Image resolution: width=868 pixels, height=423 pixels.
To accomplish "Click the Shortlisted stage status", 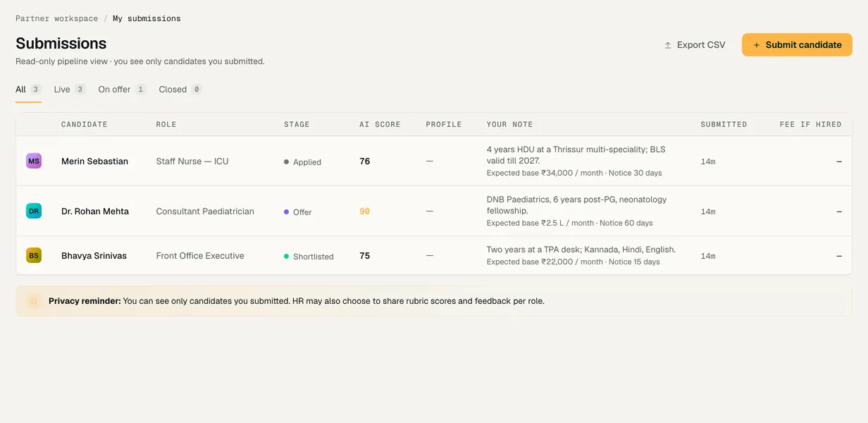I will (309, 257).
